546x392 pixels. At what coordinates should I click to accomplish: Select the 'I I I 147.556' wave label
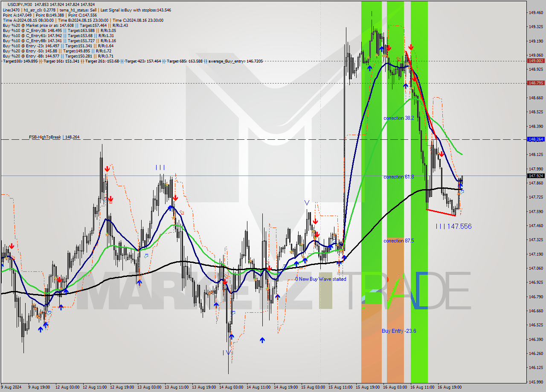coord(454,227)
